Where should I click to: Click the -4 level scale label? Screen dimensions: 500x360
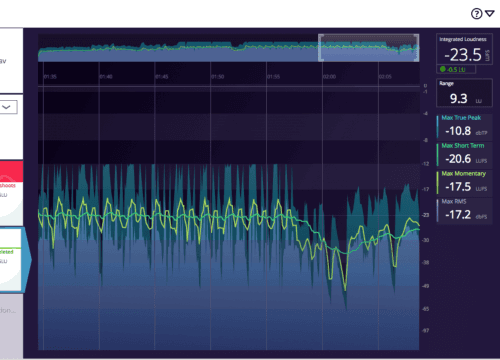tap(425, 114)
